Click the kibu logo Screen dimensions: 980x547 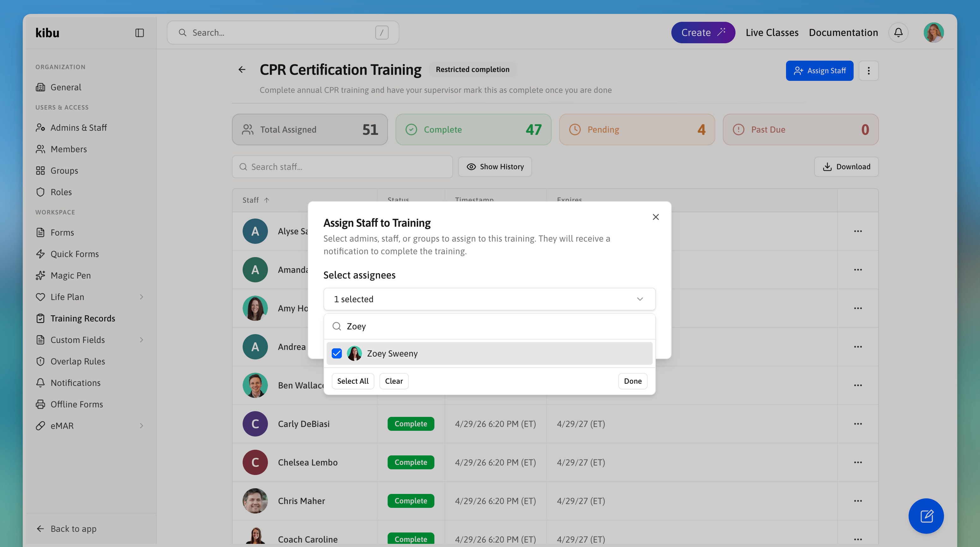click(48, 33)
